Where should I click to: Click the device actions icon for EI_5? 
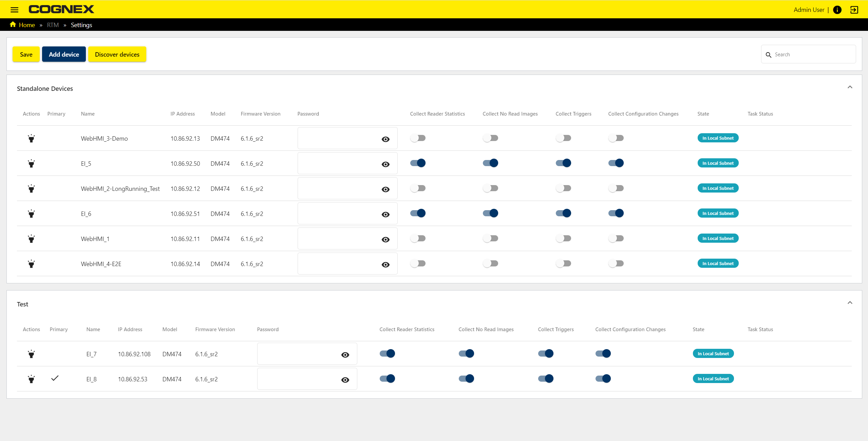click(x=31, y=163)
